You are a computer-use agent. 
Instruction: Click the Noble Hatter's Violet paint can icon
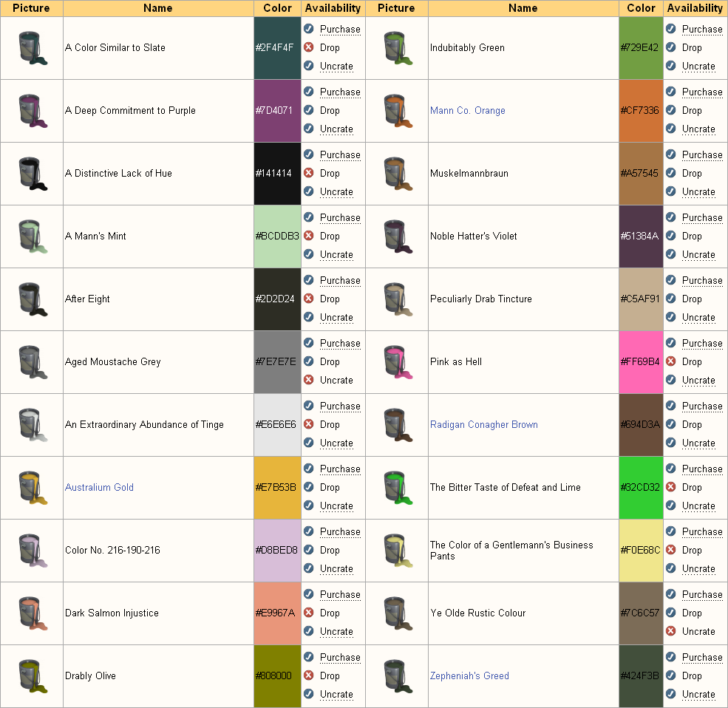pos(397,236)
